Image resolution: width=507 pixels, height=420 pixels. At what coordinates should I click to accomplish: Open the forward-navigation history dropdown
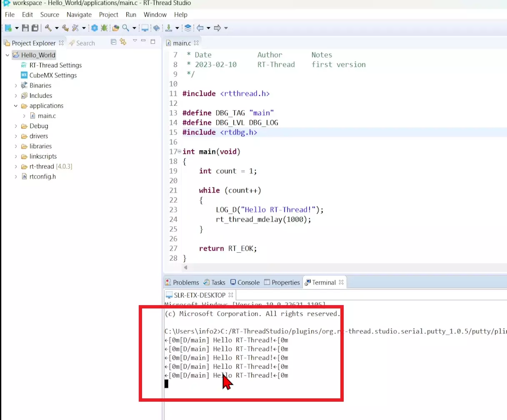[x=226, y=28]
